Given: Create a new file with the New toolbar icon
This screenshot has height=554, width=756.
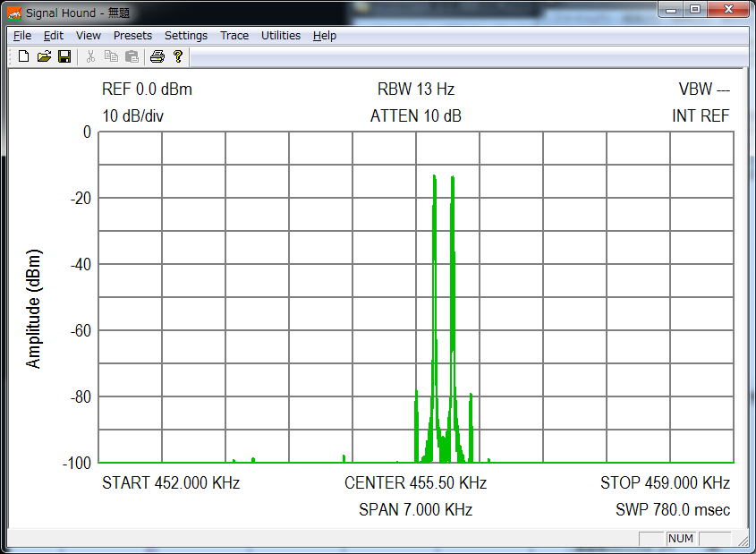Looking at the screenshot, I should pyautogui.click(x=23, y=56).
